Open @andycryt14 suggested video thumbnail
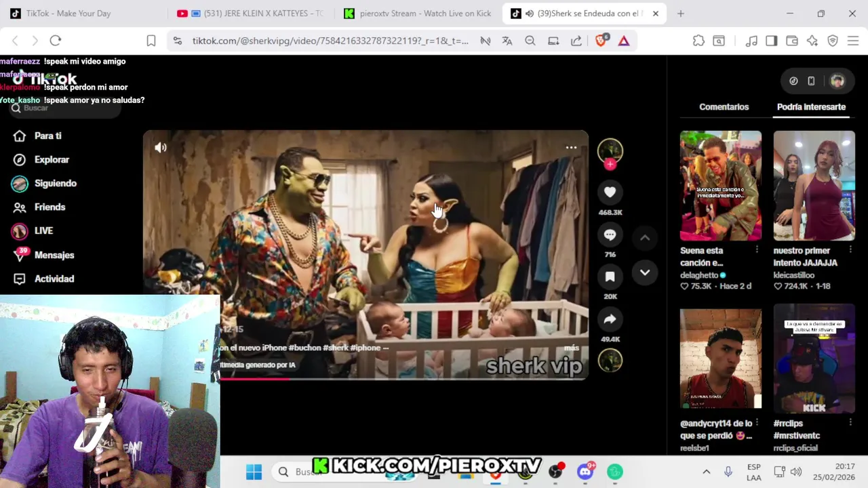This screenshot has width=868, height=488. click(720, 359)
